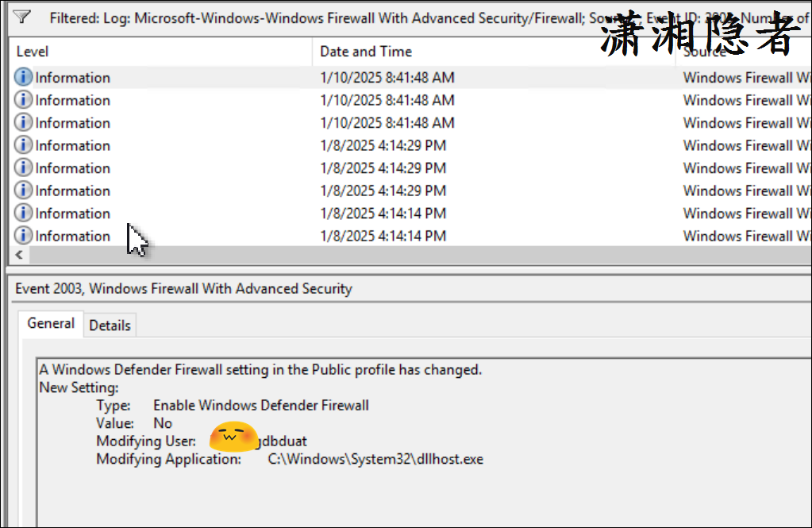The image size is (812, 528).
Task: Click the Enable Windows Defender Firewall type text
Action: 261,406
